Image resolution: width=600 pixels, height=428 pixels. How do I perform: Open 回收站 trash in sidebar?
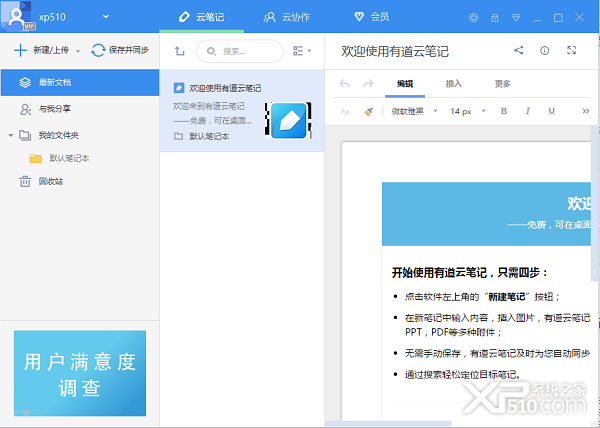click(41, 181)
